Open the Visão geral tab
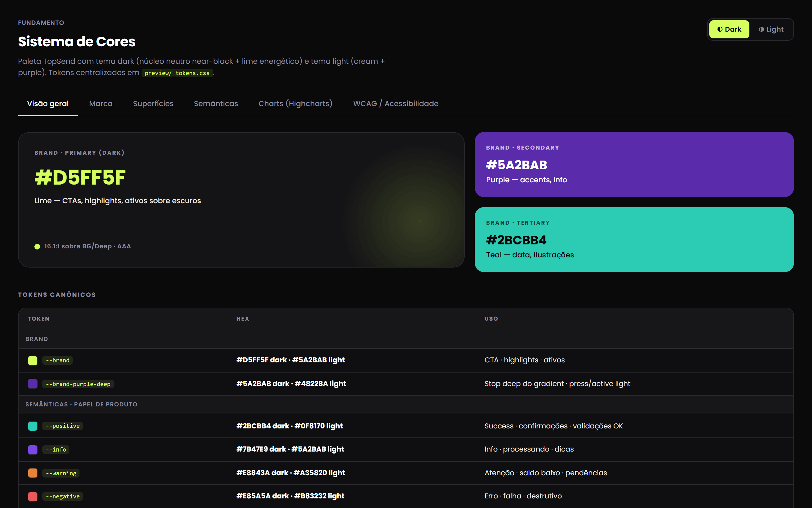 tap(48, 104)
